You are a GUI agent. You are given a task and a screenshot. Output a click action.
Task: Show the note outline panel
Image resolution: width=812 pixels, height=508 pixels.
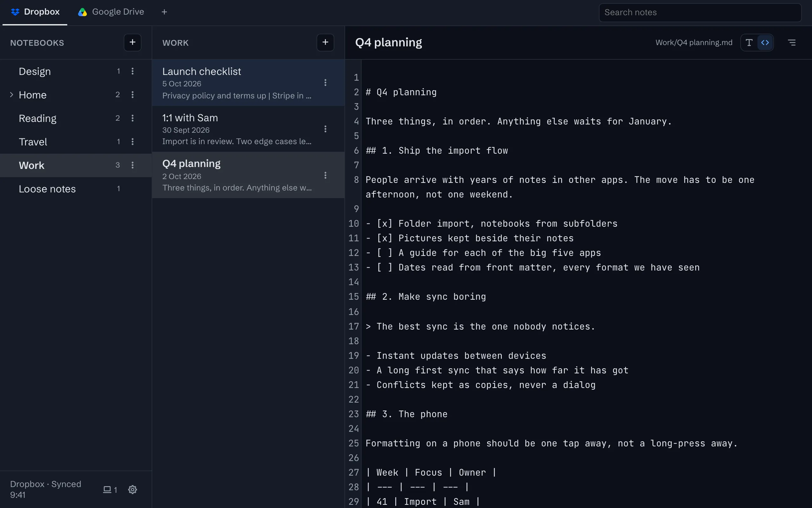tap(791, 43)
